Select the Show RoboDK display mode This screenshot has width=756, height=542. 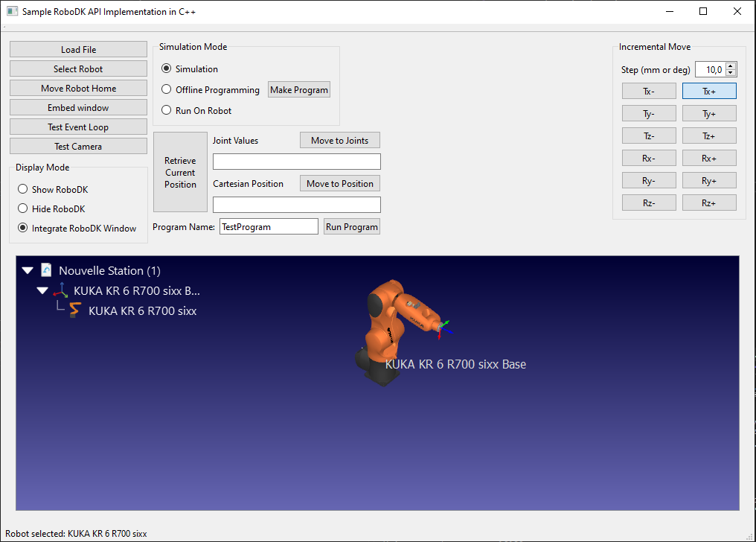point(23,190)
